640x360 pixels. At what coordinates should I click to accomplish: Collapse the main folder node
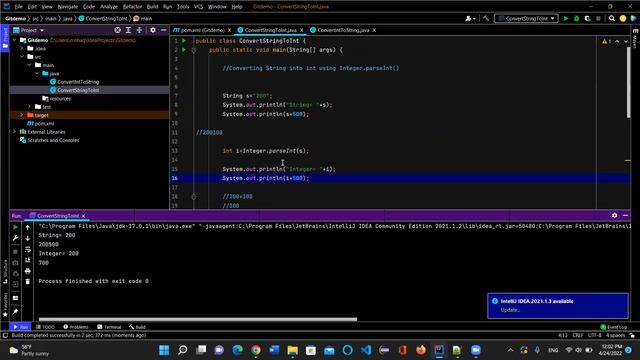29,65
